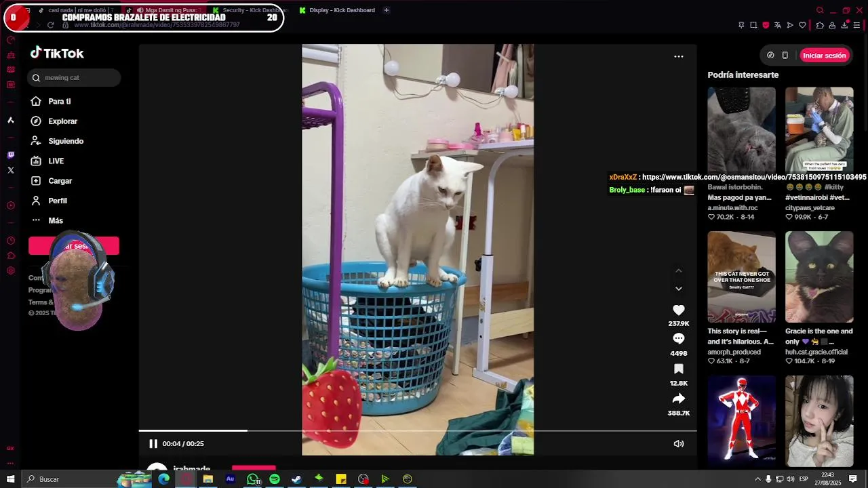
Task: Go to the previous video with the up chevron
Action: point(678,271)
